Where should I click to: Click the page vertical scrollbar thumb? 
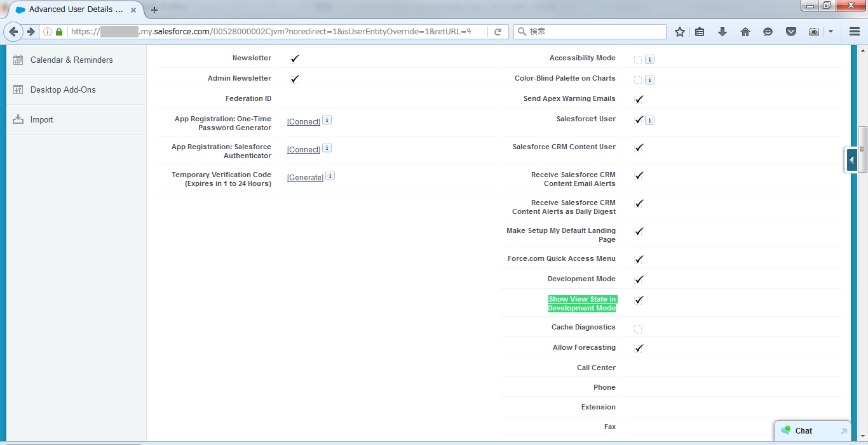click(862, 149)
